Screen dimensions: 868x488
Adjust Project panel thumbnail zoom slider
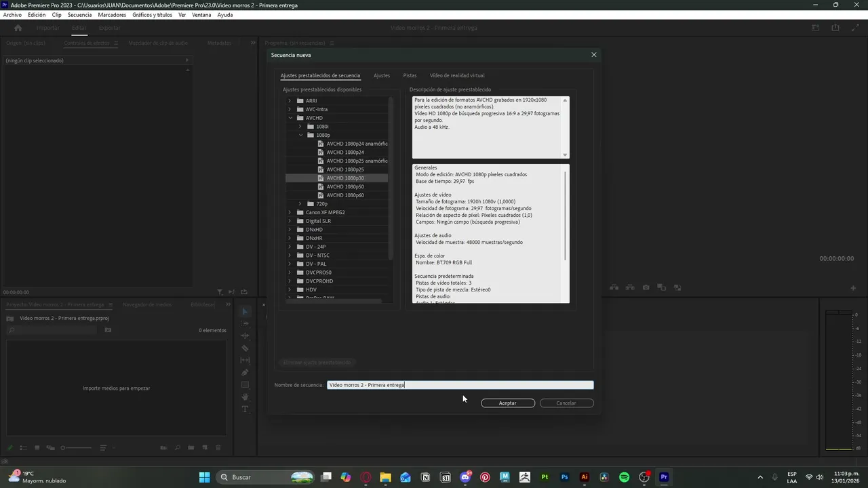click(76, 447)
